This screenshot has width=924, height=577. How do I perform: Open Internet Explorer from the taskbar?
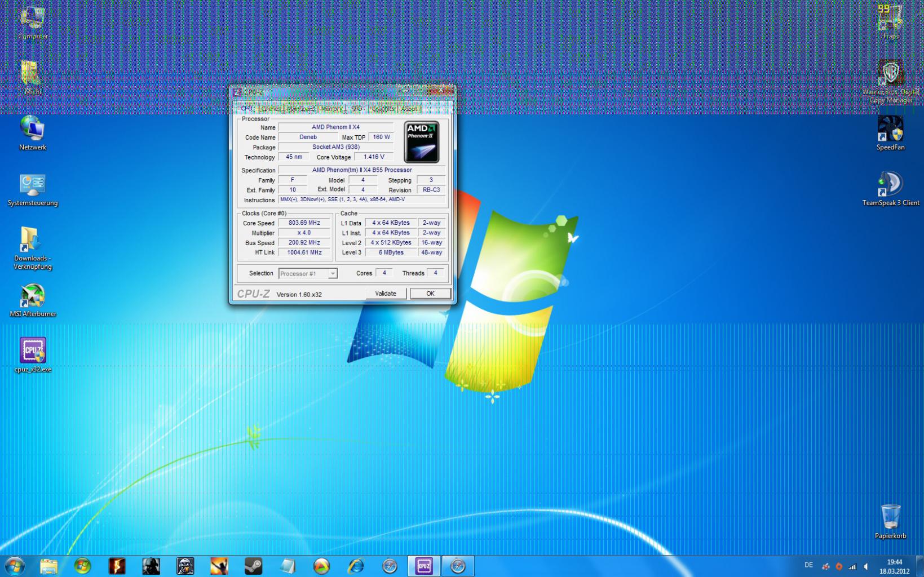tap(356, 566)
